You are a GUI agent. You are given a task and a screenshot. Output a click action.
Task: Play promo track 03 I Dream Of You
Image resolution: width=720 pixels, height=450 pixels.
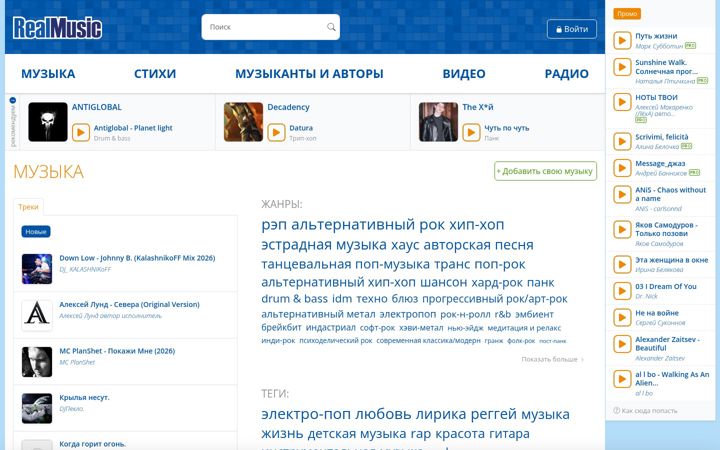tap(622, 291)
